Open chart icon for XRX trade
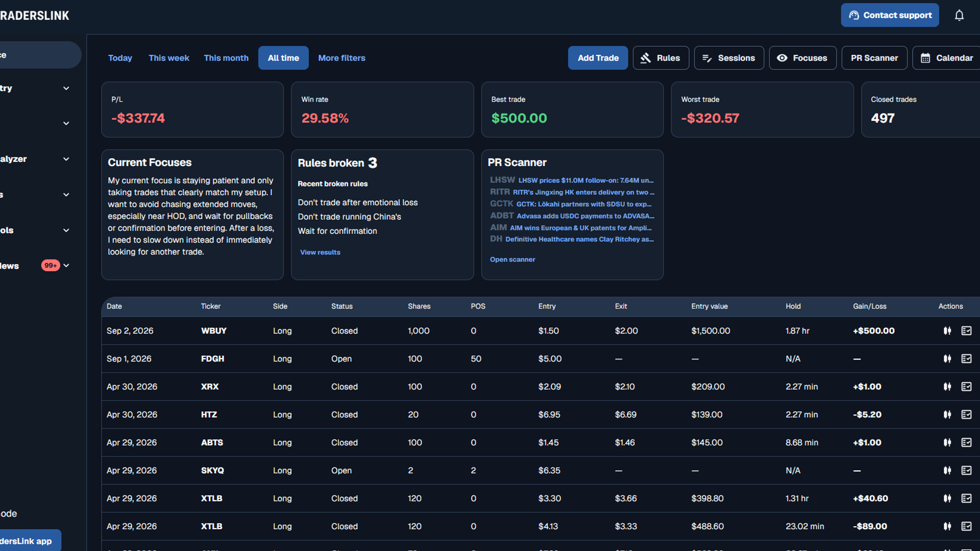 pos(947,386)
